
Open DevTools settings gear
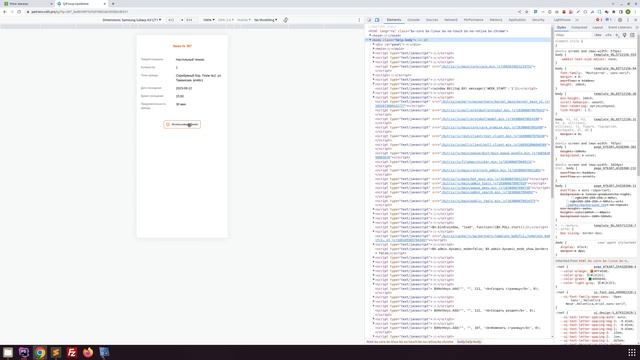(x=620, y=20)
